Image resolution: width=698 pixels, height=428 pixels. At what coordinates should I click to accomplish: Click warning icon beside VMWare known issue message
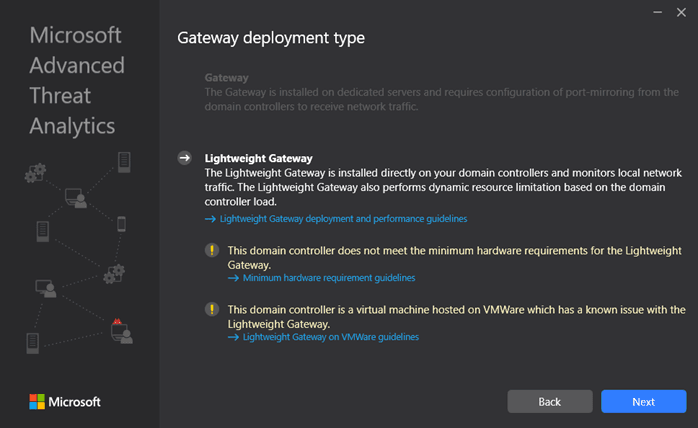click(x=212, y=309)
